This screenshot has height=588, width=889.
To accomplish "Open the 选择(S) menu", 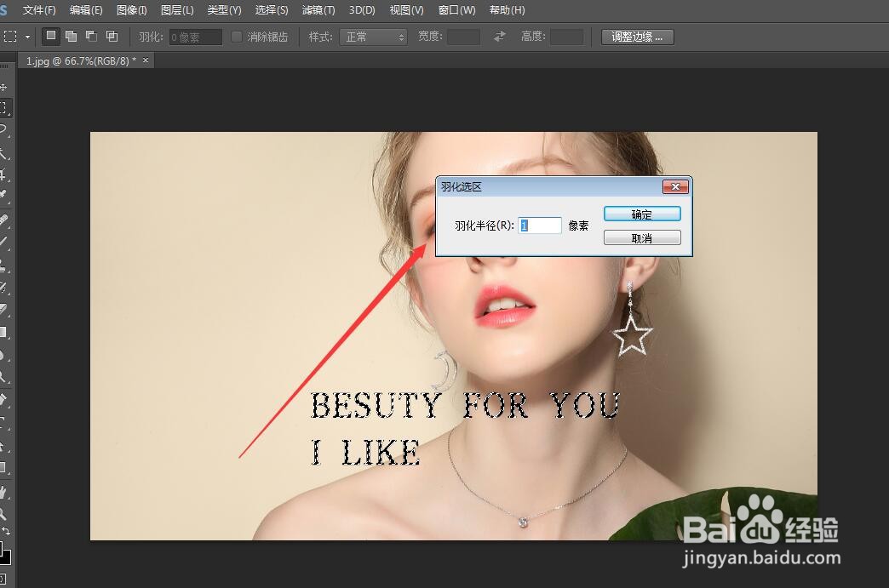I will coord(271,10).
